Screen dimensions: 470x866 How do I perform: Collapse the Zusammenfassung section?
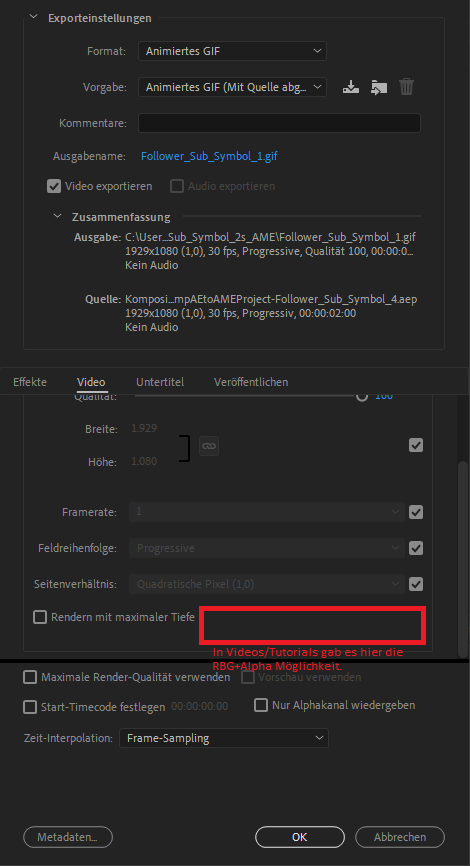tap(57, 216)
